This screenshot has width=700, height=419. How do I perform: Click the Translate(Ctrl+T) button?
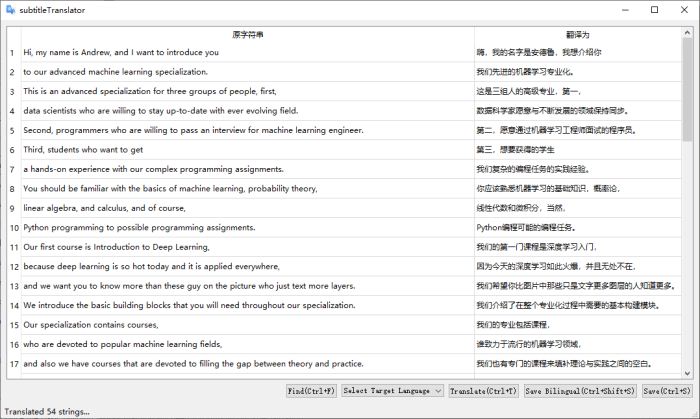coord(483,391)
